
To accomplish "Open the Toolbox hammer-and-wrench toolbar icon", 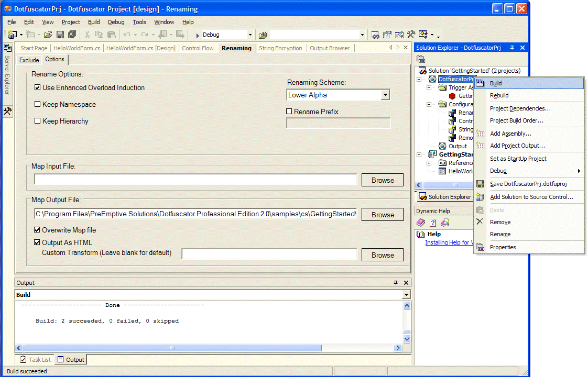I will 411,35.
